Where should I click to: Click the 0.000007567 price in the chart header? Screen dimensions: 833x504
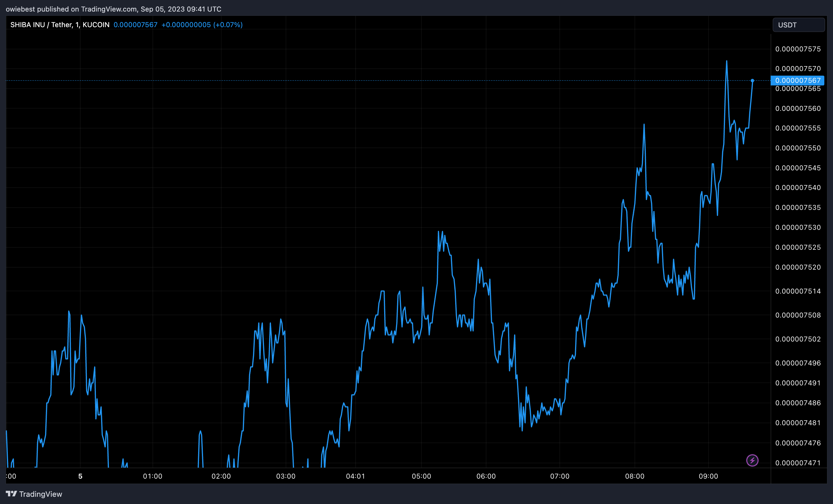point(135,25)
